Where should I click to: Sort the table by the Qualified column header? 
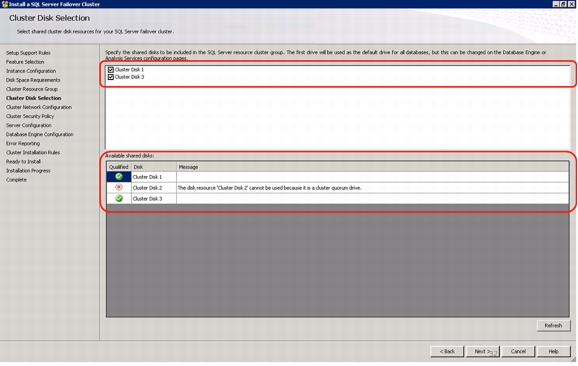pos(119,167)
